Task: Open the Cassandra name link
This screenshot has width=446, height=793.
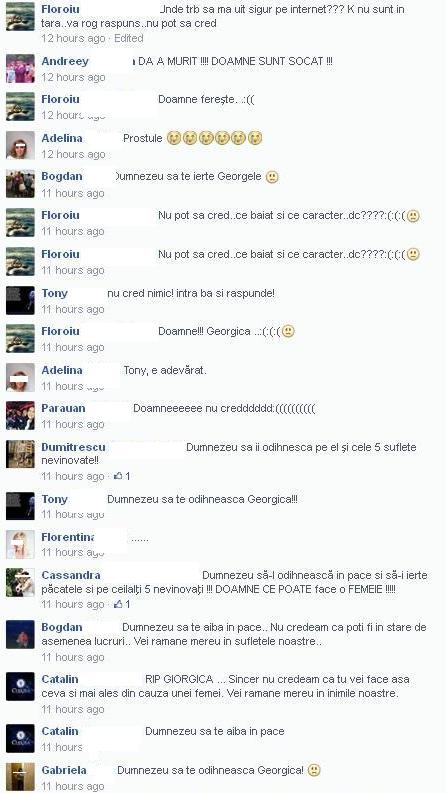Action: (71, 575)
